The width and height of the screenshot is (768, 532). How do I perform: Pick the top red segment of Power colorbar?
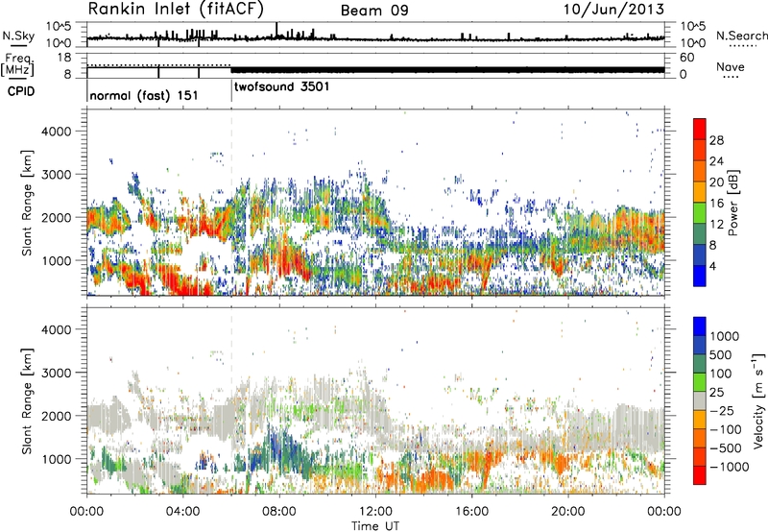click(700, 130)
